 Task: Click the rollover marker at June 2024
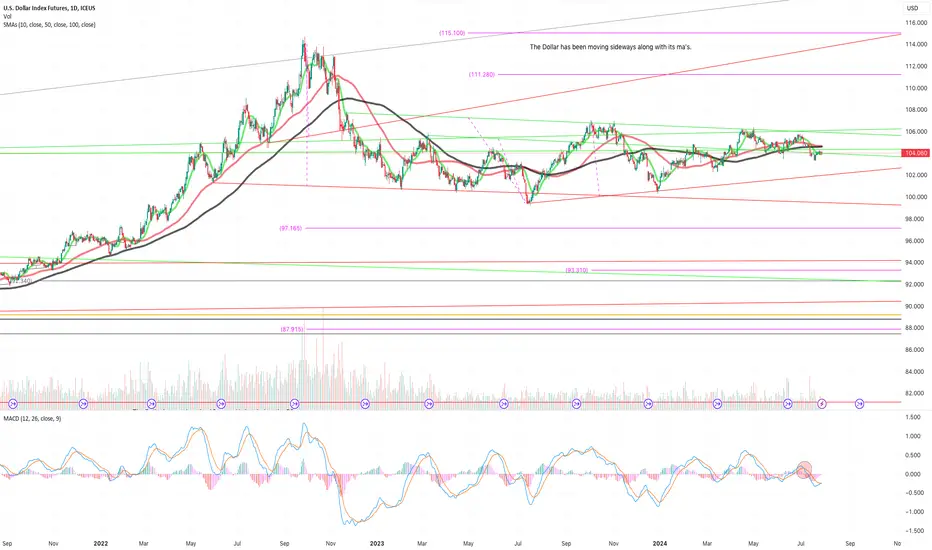click(788, 404)
